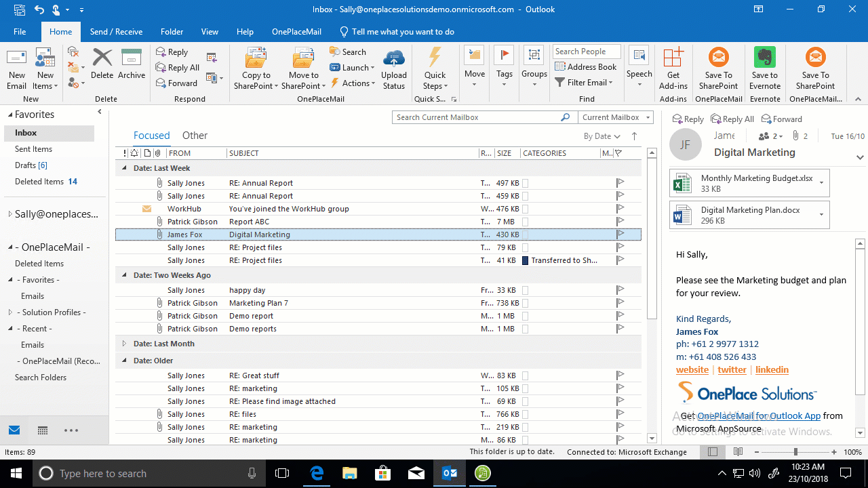Collapse the Date: Last Week group

123,167
